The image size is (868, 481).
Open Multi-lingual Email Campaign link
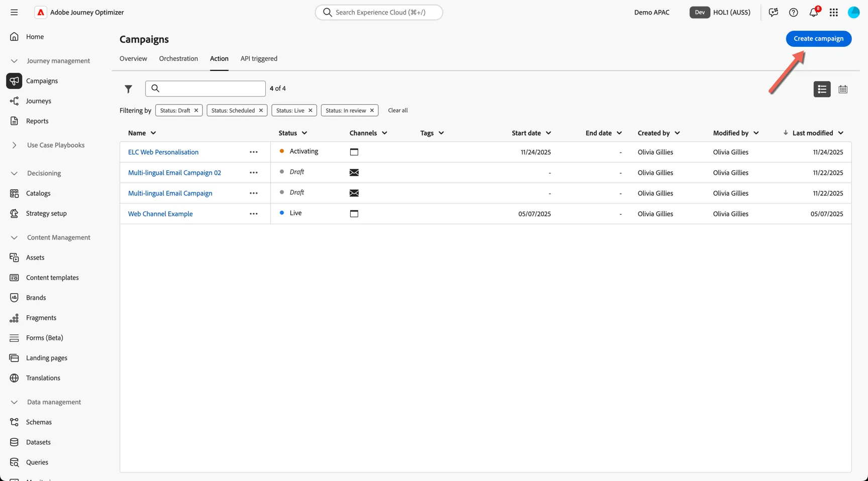(x=170, y=193)
